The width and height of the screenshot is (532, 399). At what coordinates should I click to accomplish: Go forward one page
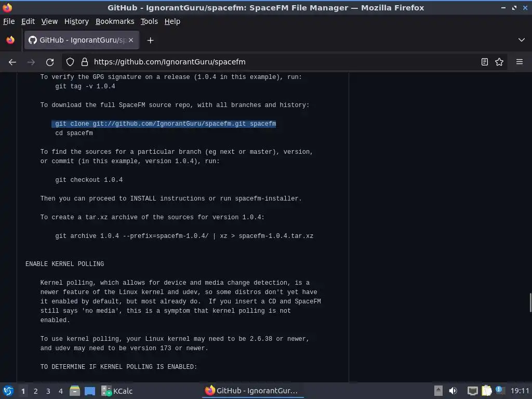31,62
